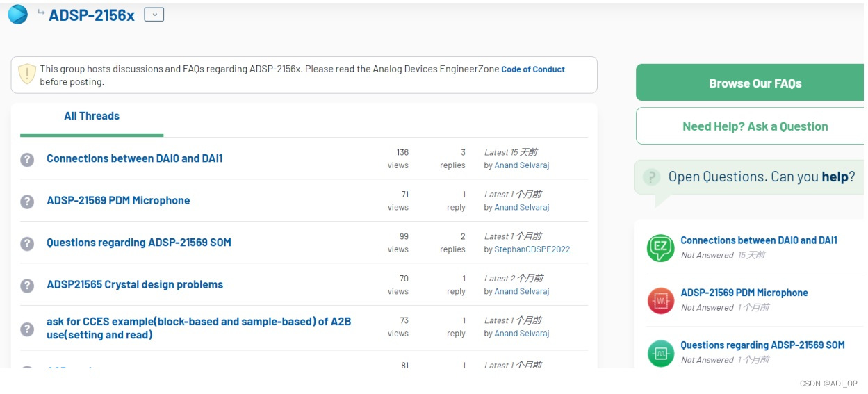Open author StephanCDSPE2022 profile link
The height and width of the screenshot is (394, 868).
(x=532, y=249)
